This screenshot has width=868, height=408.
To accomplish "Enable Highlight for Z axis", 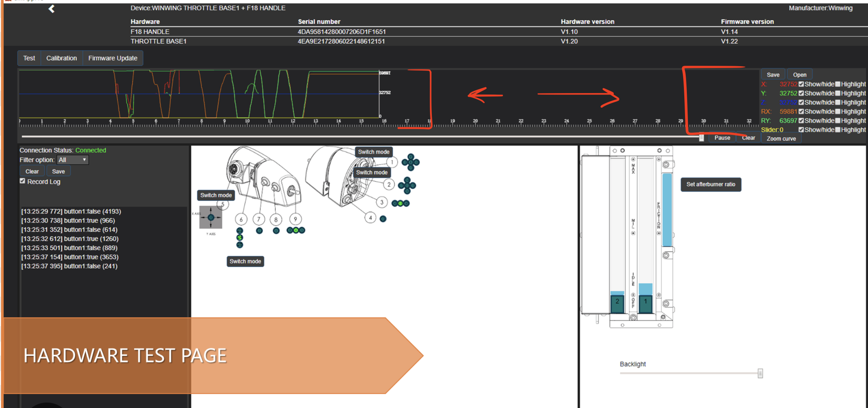I will click(838, 102).
